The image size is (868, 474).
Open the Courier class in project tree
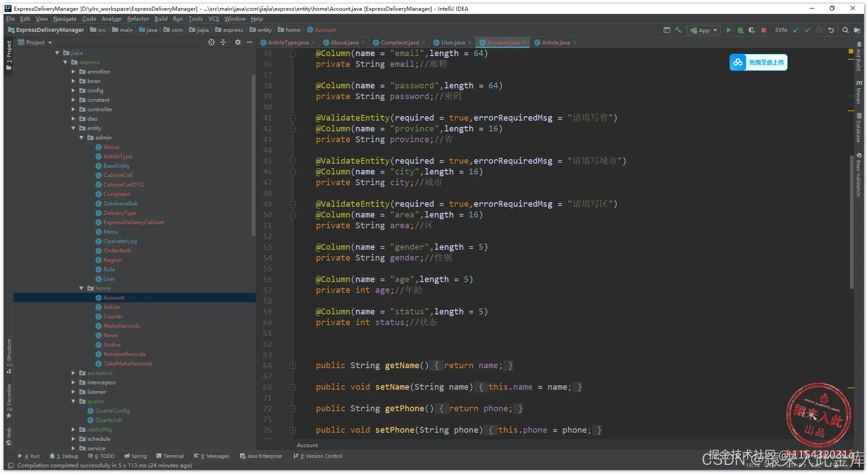point(113,317)
